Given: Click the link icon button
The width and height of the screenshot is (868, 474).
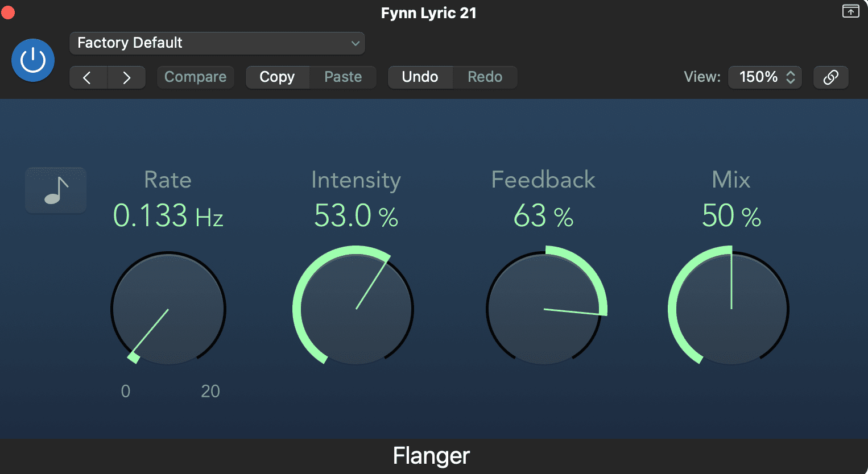Looking at the screenshot, I should (831, 77).
